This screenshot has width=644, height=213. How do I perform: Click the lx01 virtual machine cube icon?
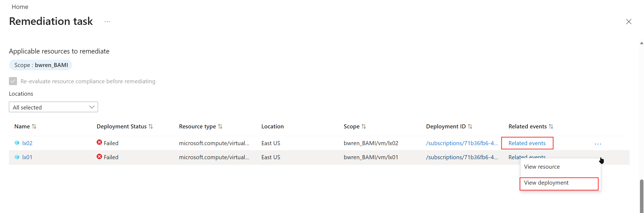(x=17, y=157)
